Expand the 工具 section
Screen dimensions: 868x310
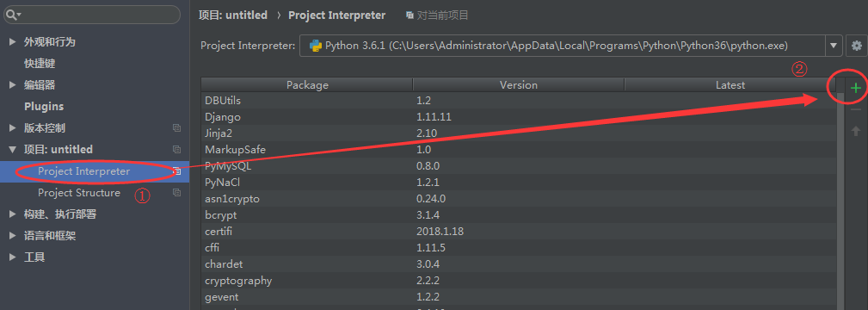pos(12,257)
